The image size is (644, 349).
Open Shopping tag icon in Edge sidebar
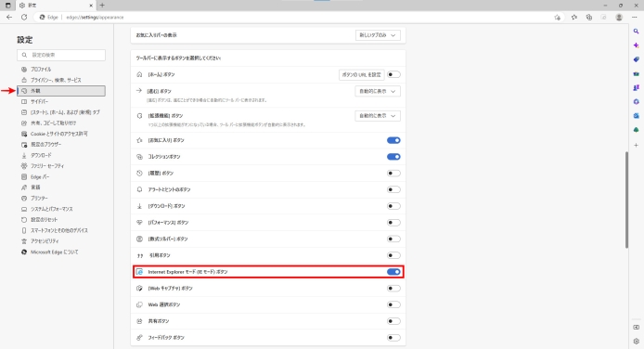point(637,59)
